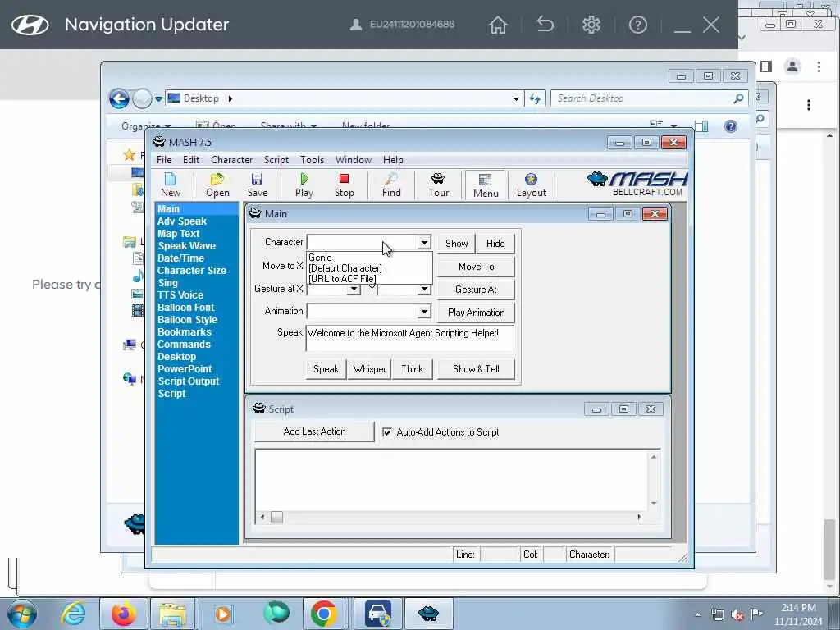
Task: Expand Explorer recent pages arrow
Action: coord(158,99)
